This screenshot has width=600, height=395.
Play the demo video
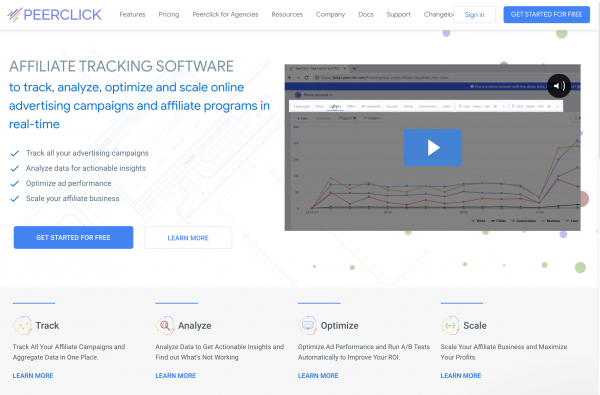(x=432, y=147)
